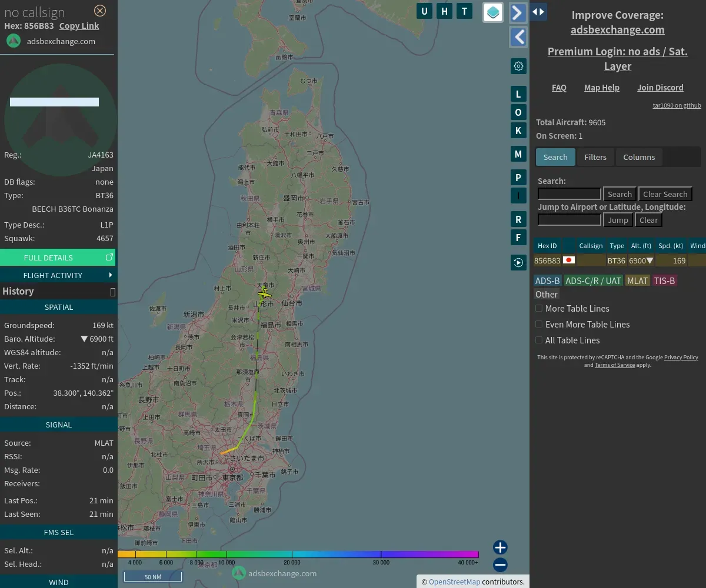
Task: Sort table by Spd. (kt) column
Action: coord(671,246)
